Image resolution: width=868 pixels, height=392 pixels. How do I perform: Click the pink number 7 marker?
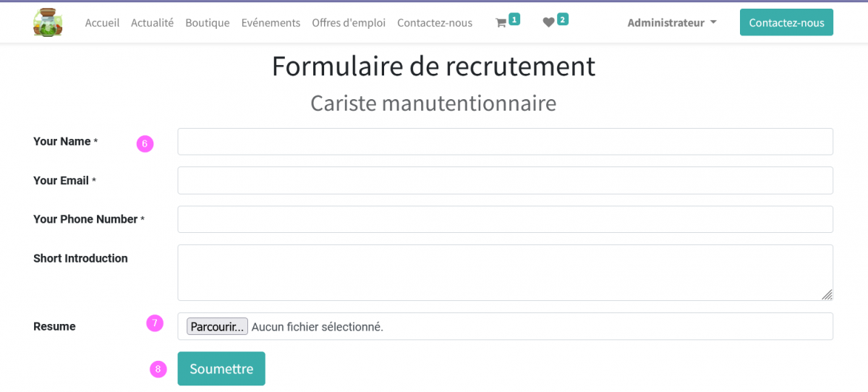pos(155,323)
